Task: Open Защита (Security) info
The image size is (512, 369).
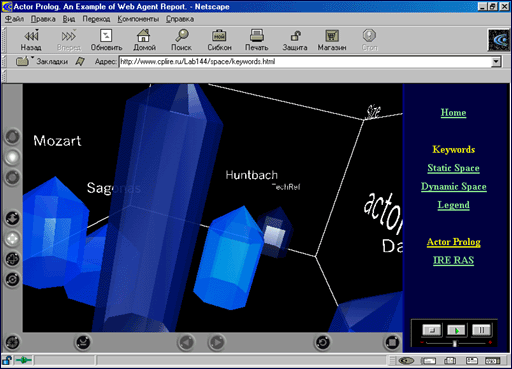Action: point(295,40)
